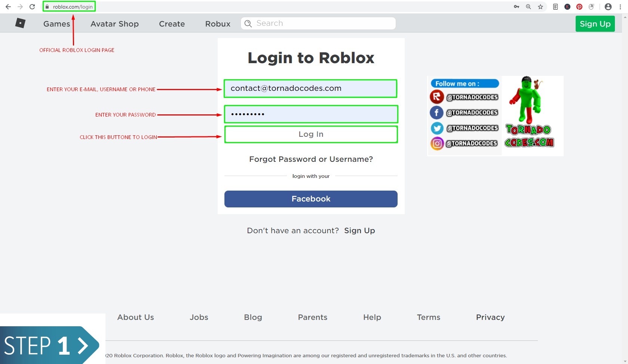Viewport: 628px width, 364px height.
Task: Open the Blog footer link
Action: (x=253, y=317)
